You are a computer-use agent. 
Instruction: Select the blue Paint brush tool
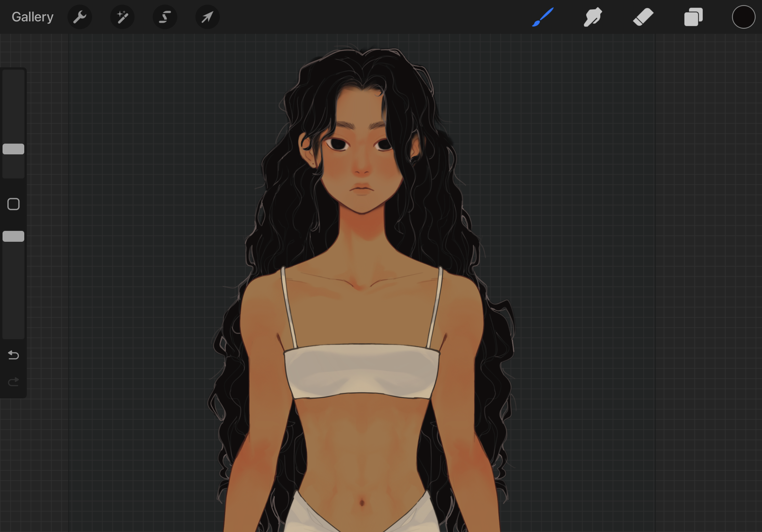coord(543,17)
